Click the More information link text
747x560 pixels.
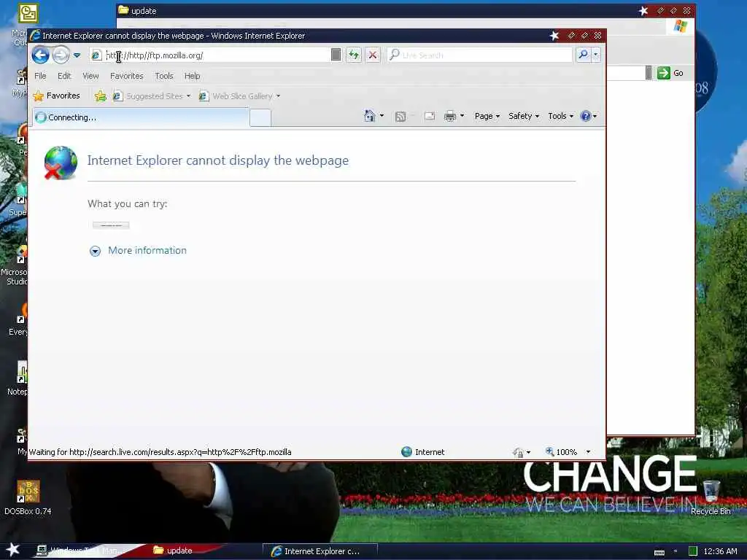[x=147, y=251]
